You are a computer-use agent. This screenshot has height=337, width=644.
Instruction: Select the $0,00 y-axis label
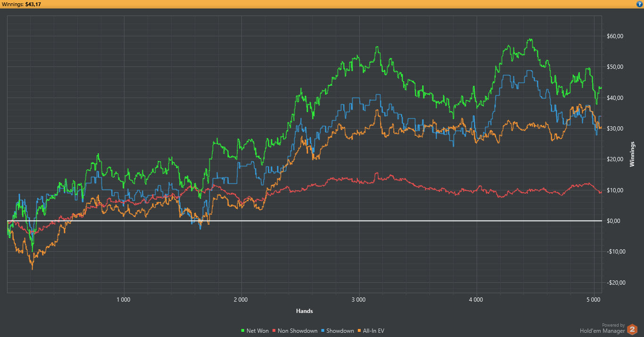click(x=614, y=221)
